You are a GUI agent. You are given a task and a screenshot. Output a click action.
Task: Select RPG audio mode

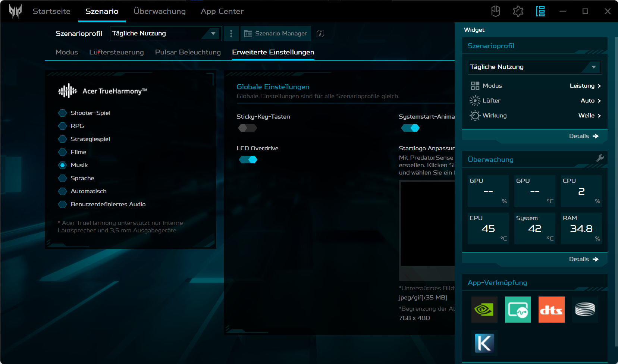click(63, 126)
